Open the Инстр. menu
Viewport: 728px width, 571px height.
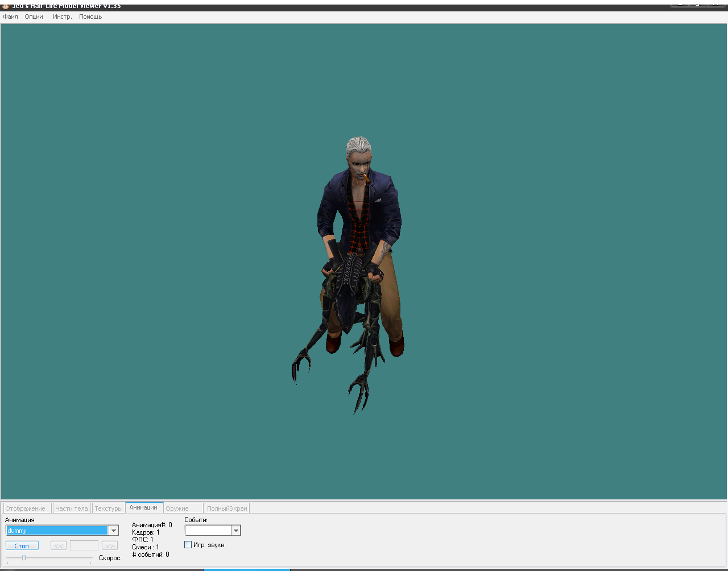pyautogui.click(x=63, y=16)
